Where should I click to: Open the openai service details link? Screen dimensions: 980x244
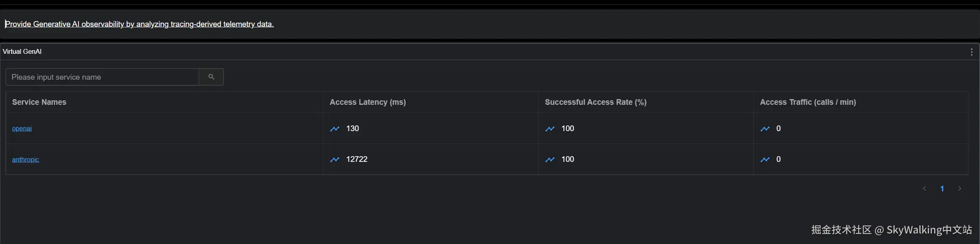(22, 128)
